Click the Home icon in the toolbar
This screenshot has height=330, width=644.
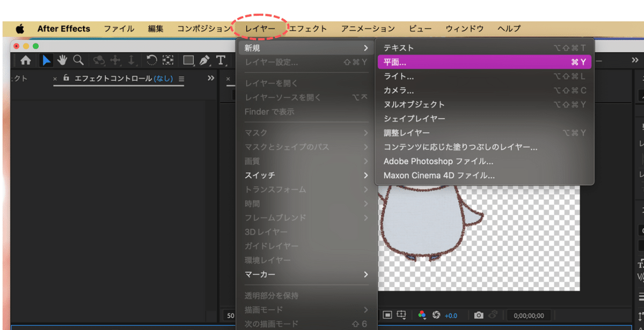pos(25,60)
